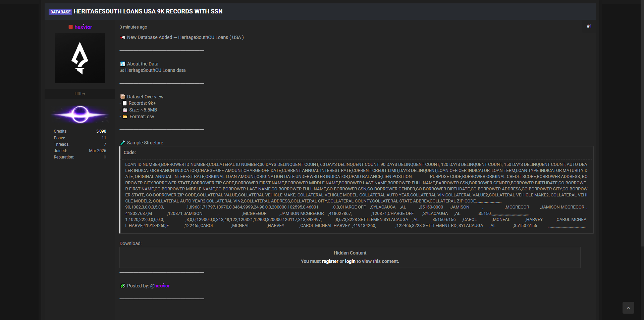Click the floppy disk Size icon

click(125, 110)
